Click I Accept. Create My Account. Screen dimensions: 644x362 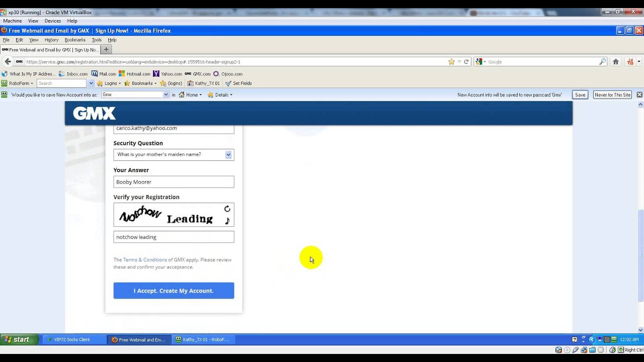pos(174,291)
